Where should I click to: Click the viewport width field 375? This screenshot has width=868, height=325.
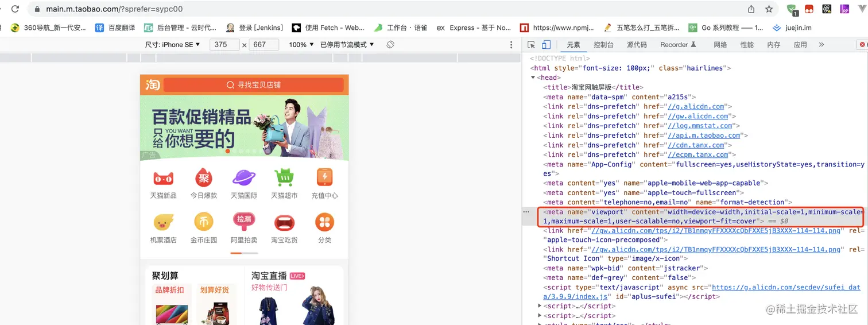point(224,45)
